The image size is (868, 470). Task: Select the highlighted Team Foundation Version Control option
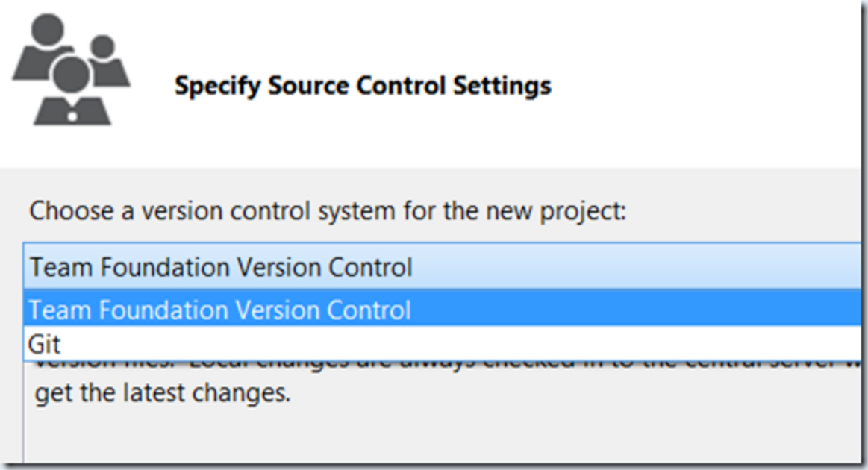pos(442,310)
